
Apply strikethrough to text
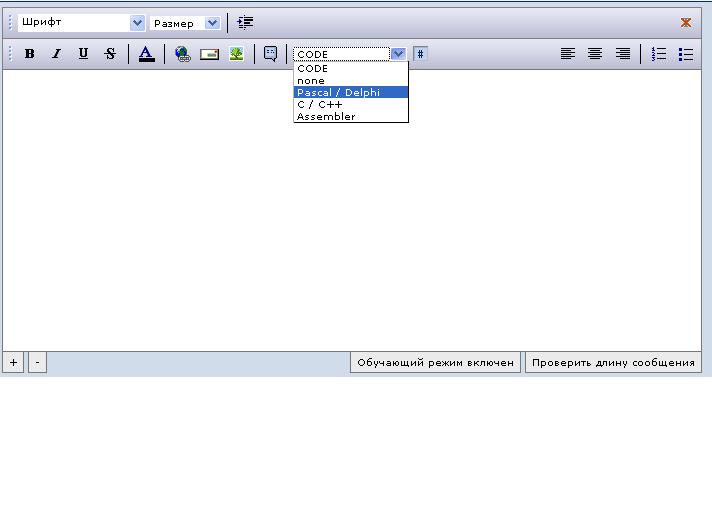click(x=110, y=54)
